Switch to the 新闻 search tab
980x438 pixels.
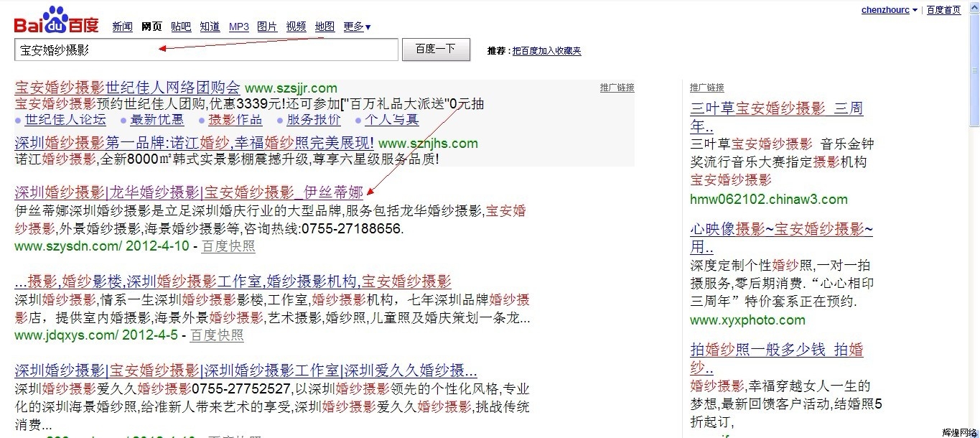[x=122, y=27]
